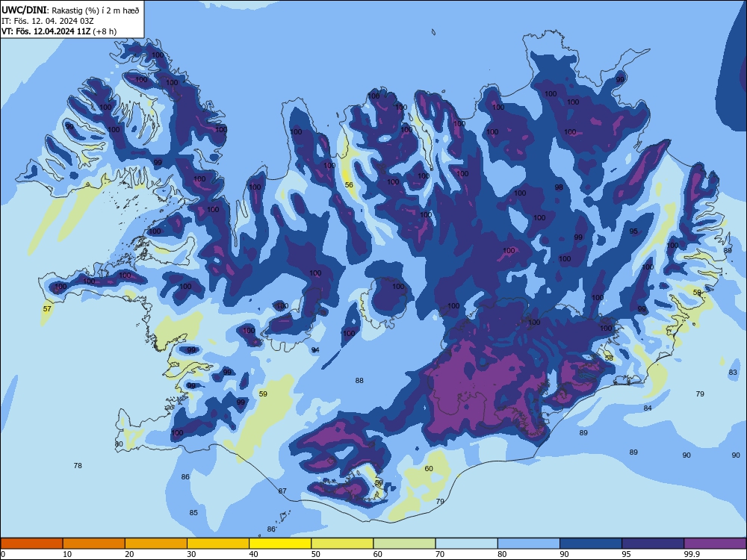
Task: Click the UWC/DINI title label
Action: pos(23,10)
